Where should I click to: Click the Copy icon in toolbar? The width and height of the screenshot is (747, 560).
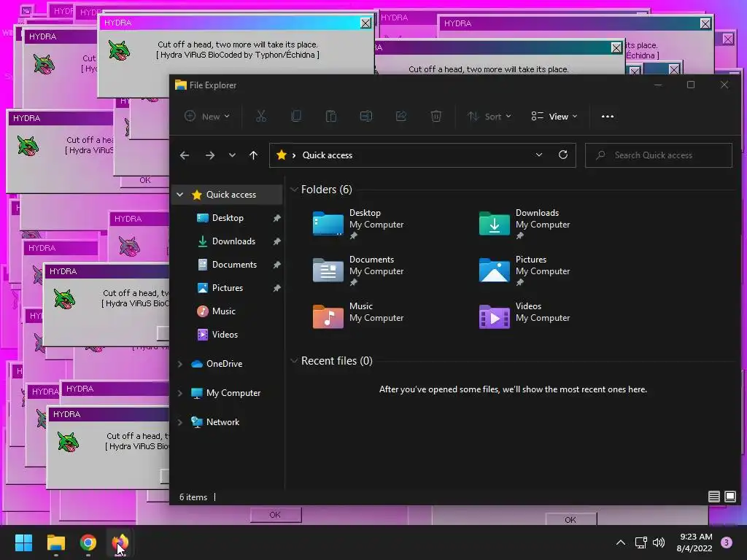(x=296, y=116)
